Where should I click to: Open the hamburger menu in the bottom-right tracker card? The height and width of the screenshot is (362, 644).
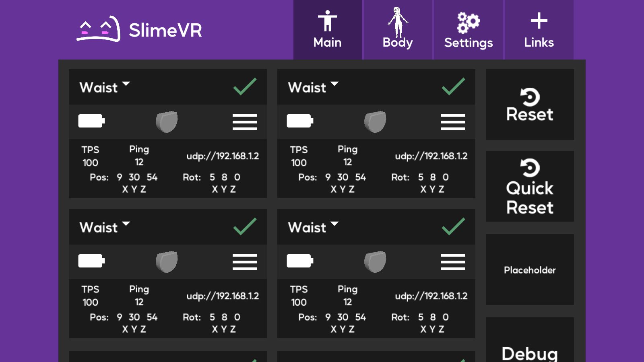453,262
